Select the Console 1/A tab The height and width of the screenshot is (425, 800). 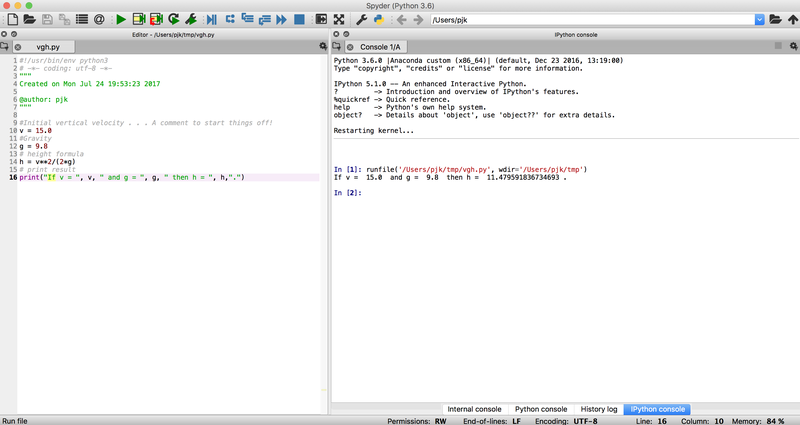(x=380, y=46)
